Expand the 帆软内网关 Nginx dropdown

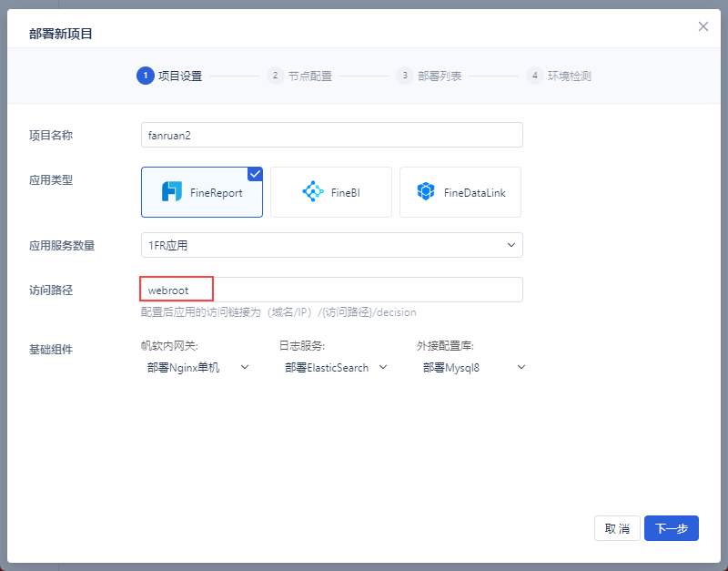tap(198, 368)
